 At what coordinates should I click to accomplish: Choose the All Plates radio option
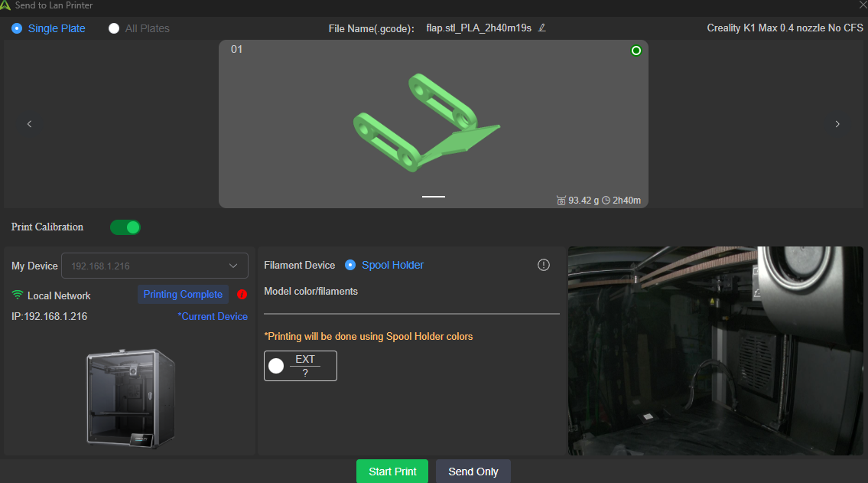pos(114,28)
